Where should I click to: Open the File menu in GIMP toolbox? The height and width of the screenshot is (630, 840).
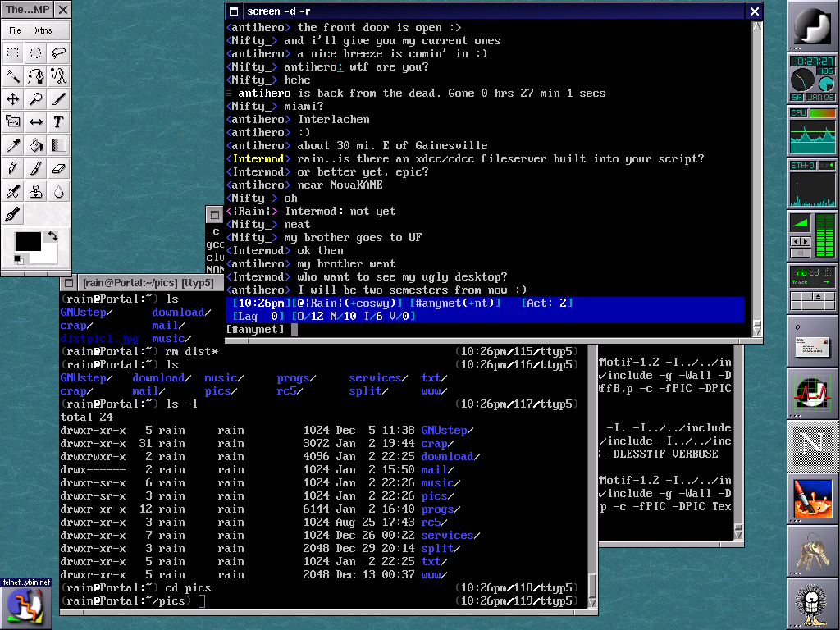(x=15, y=30)
